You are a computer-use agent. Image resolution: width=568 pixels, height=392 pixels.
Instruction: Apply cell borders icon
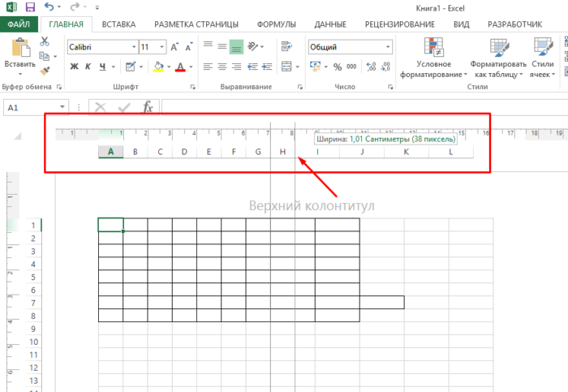pyautogui.click(x=130, y=67)
